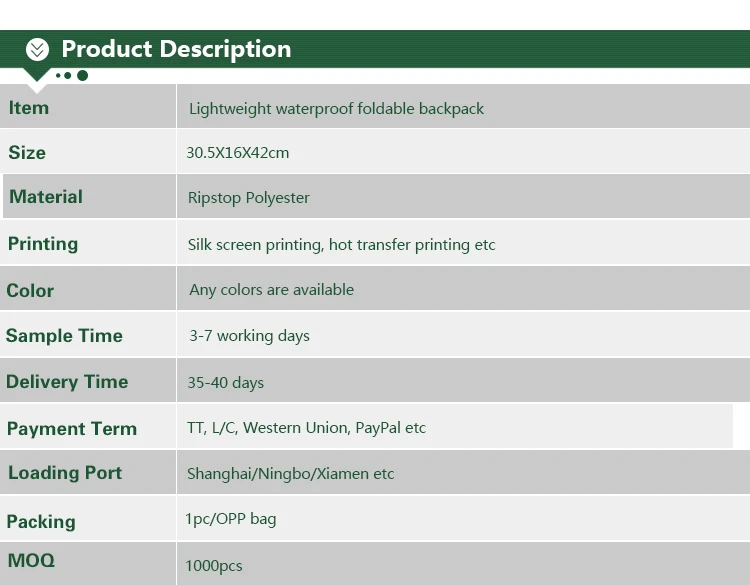Click the Printing row label
This screenshot has width=750, height=585.
[43, 244]
